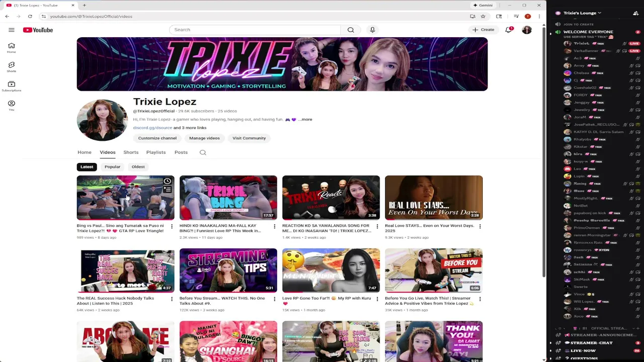
Task: Click the Create button
Action: (x=483, y=30)
